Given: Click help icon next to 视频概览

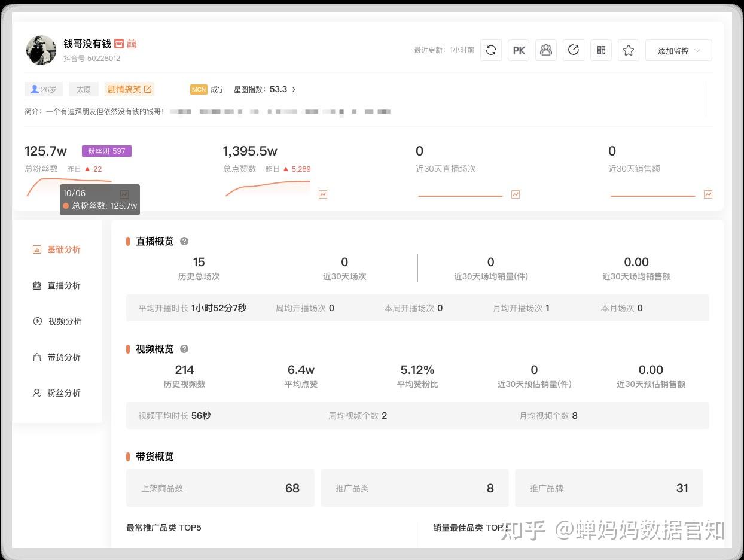Looking at the screenshot, I should pyautogui.click(x=184, y=349).
